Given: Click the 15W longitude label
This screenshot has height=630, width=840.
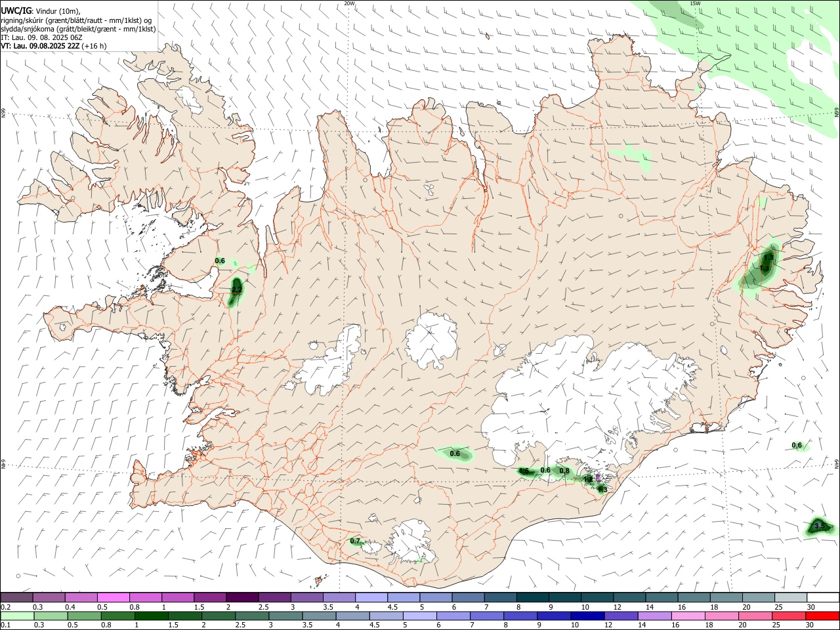Looking at the screenshot, I should tap(695, 3).
